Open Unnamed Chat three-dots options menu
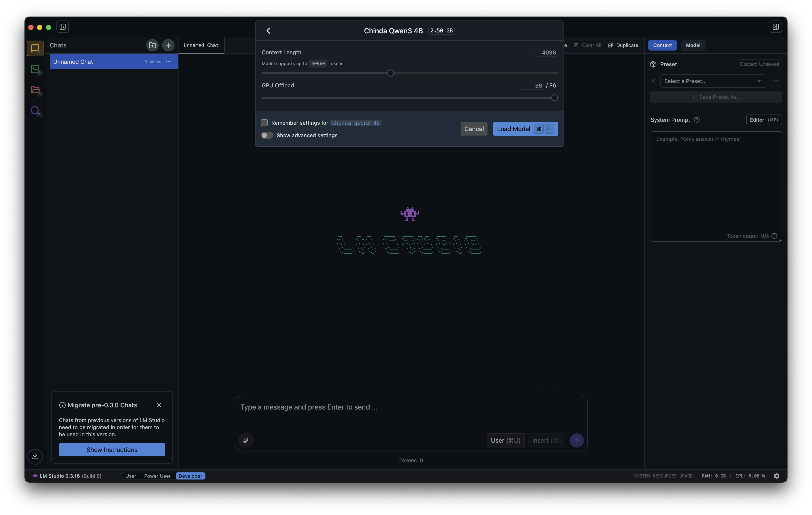Viewport: 812px width, 515px height. 168,62
